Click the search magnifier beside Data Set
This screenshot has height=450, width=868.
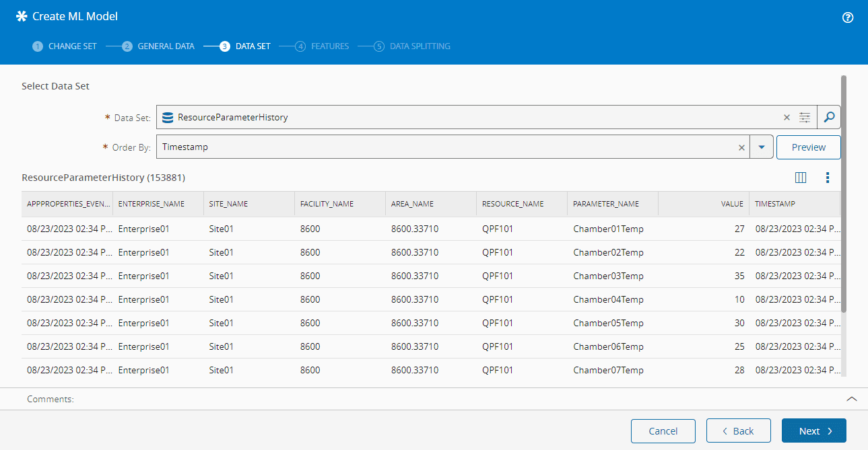[x=829, y=117]
